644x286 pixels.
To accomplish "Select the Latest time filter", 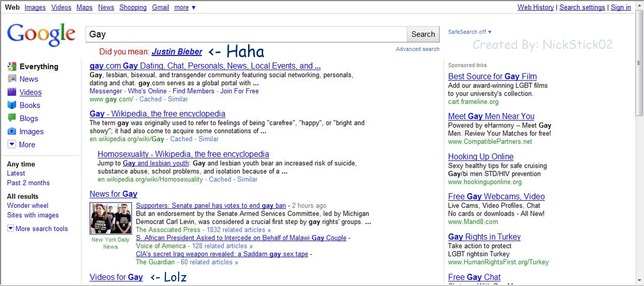I will pyautogui.click(x=16, y=173).
